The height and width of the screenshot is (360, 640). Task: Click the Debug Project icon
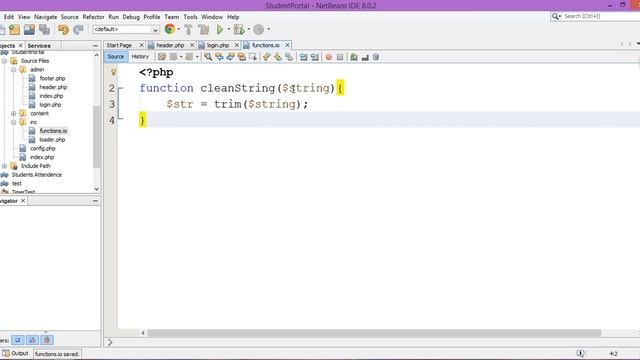coord(239,29)
